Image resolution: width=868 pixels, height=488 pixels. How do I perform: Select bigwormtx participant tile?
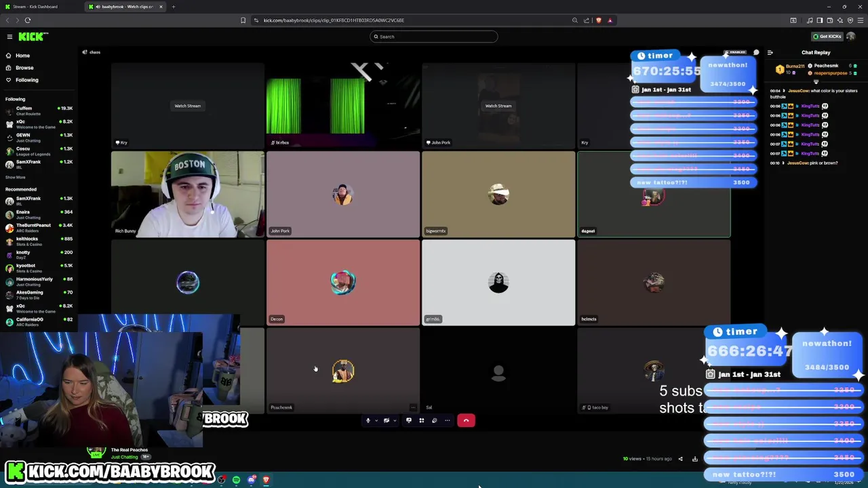coord(498,195)
